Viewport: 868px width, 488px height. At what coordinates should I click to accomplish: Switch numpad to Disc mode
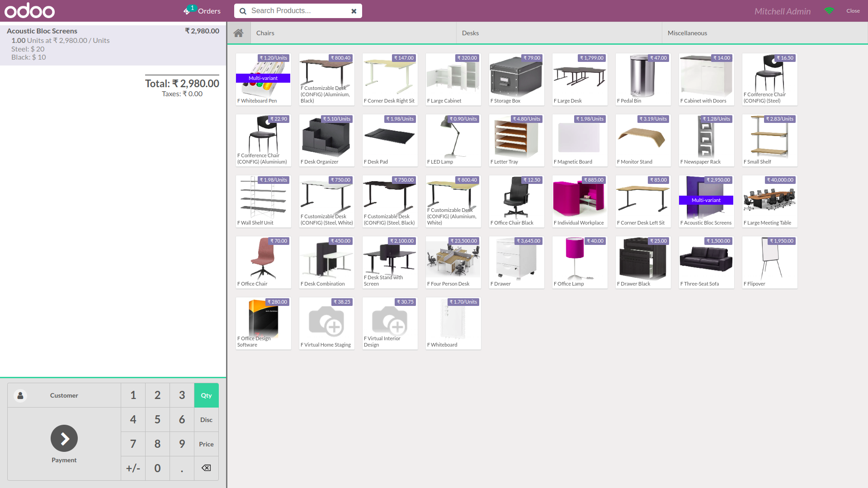pos(206,420)
